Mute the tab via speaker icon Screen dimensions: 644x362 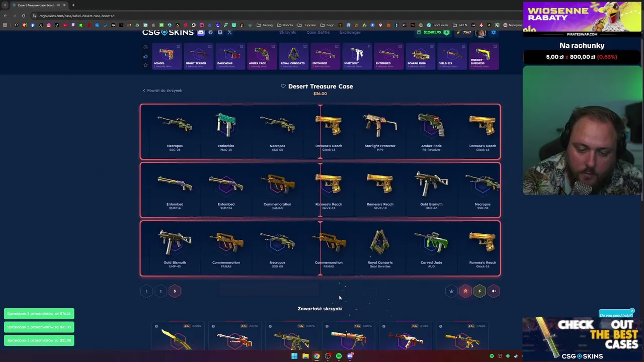pyautogui.click(x=58, y=5)
